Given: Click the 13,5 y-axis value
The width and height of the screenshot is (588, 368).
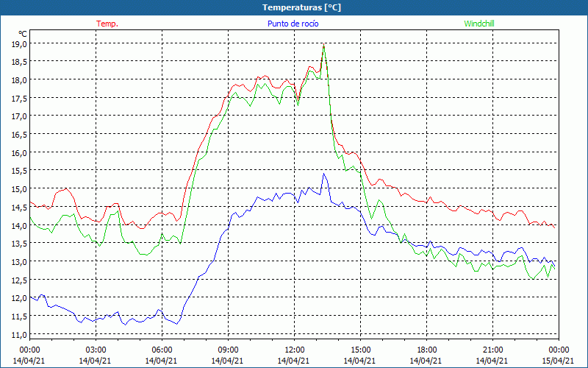Looking at the screenshot, I should click(19, 244).
